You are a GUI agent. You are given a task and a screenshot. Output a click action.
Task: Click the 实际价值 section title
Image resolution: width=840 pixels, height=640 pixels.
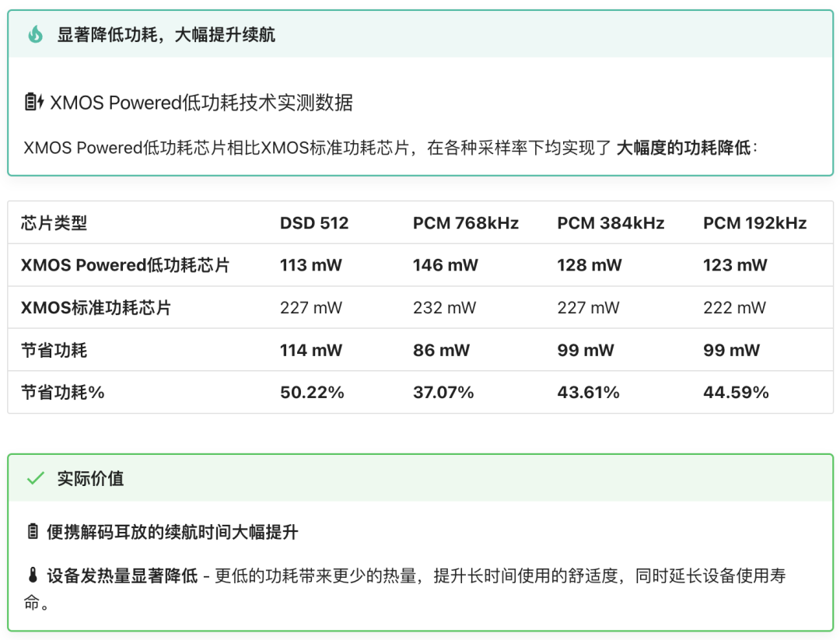pyautogui.click(x=90, y=478)
